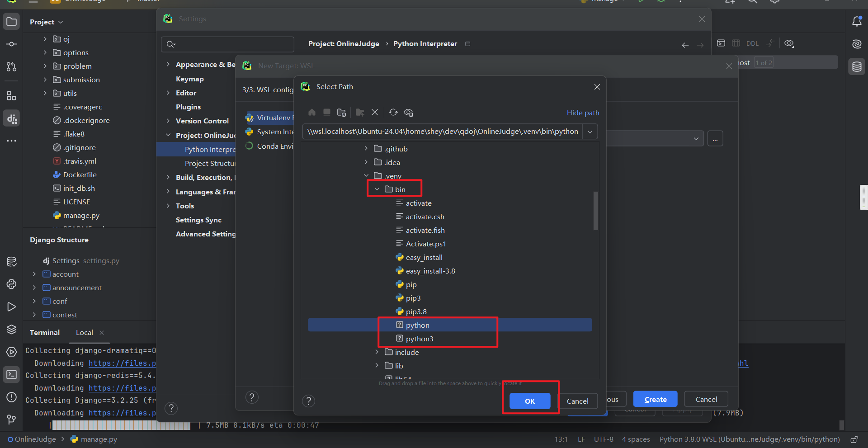Image resolution: width=868 pixels, height=448 pixels.
Task: Expand the Editor settings group
Action: [168, 93]
